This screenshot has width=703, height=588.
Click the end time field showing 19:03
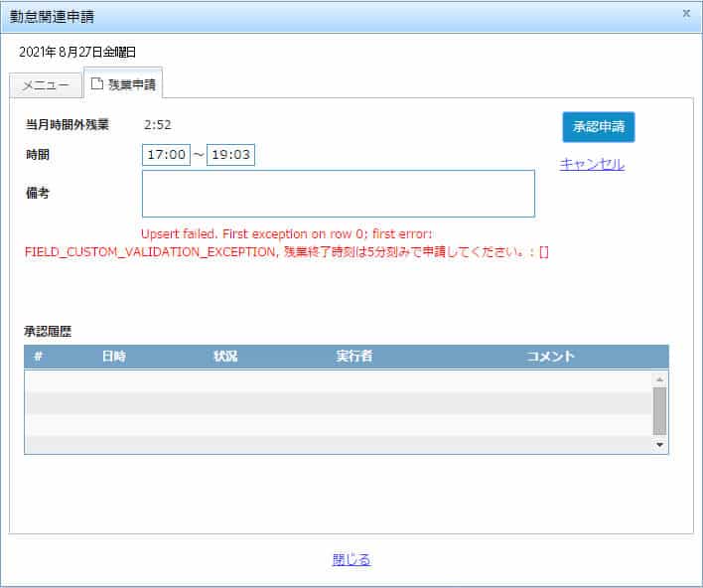pos(231,155)
